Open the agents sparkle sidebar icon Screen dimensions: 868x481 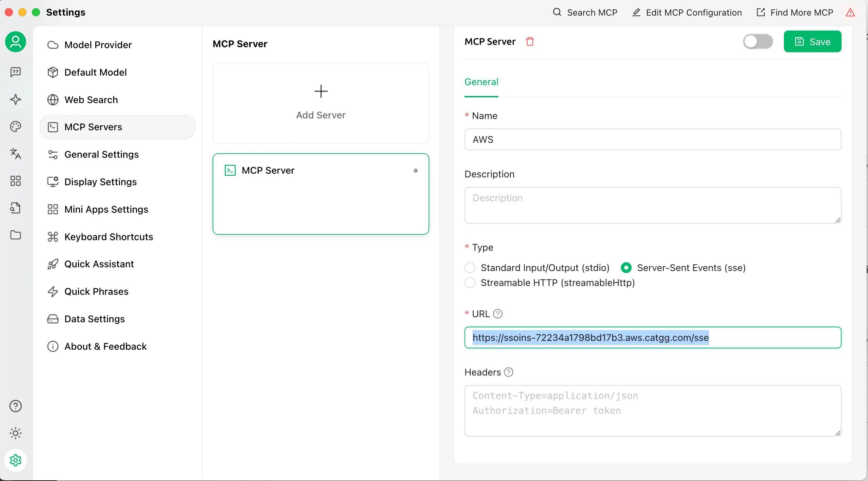coord(16,99)
